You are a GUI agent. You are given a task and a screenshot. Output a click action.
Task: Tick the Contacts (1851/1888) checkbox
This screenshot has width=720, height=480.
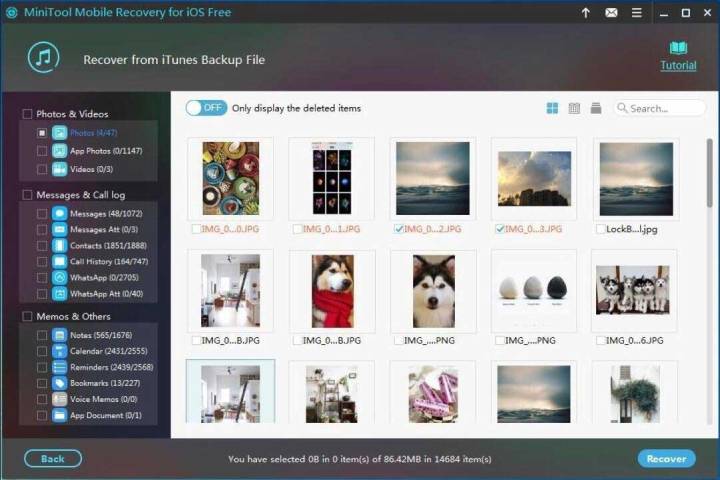click(x=42, y=246)
